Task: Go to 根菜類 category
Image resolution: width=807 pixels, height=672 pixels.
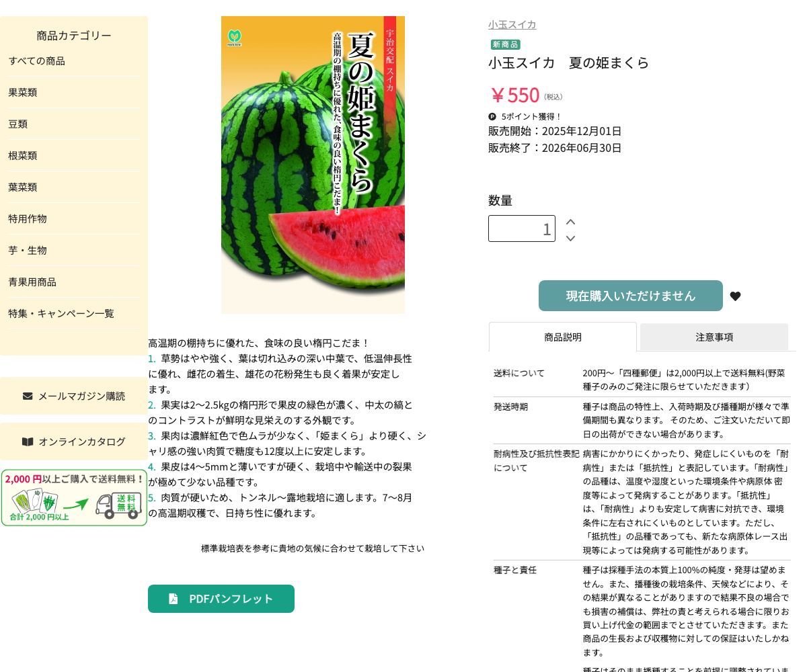Action: [x=23, y=156]
